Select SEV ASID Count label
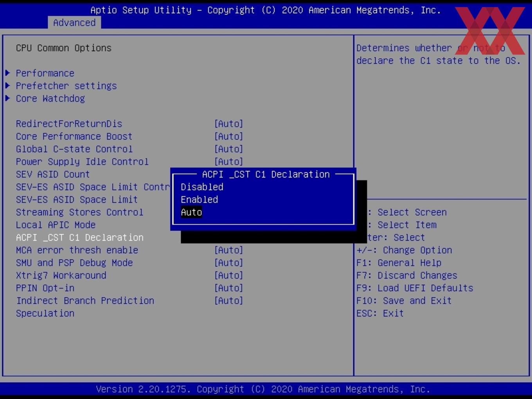Image resolution: width=532 pixels, height=399 pixels. pos(53,174)
